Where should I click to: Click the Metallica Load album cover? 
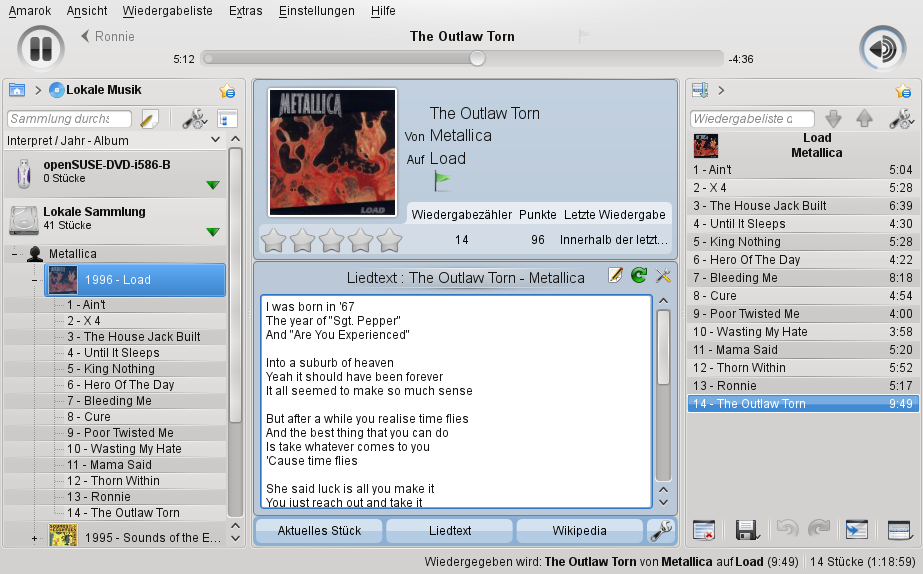(333, 152)
